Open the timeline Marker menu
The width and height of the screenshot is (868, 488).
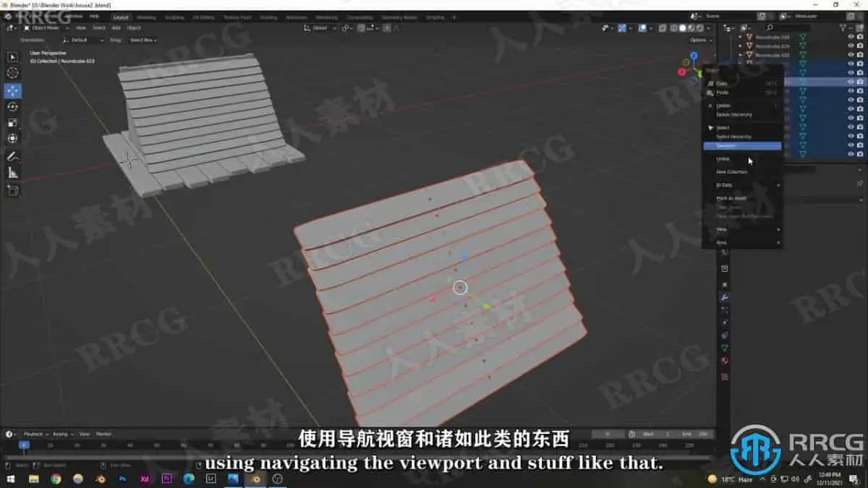(103, 434)
